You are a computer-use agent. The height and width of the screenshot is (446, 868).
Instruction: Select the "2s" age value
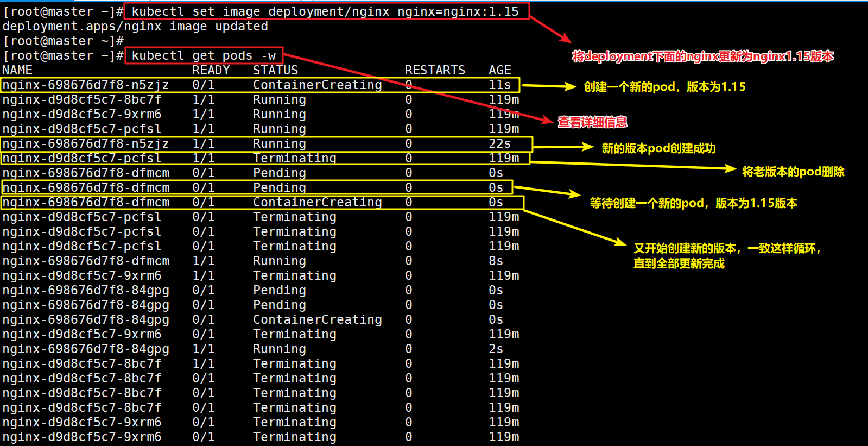coord(496,349)
